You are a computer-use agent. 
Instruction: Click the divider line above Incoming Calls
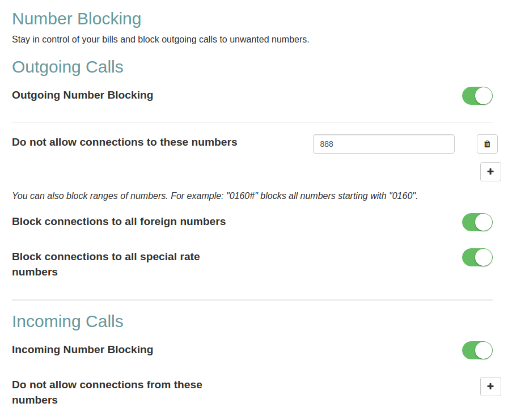tap(252, 300)
